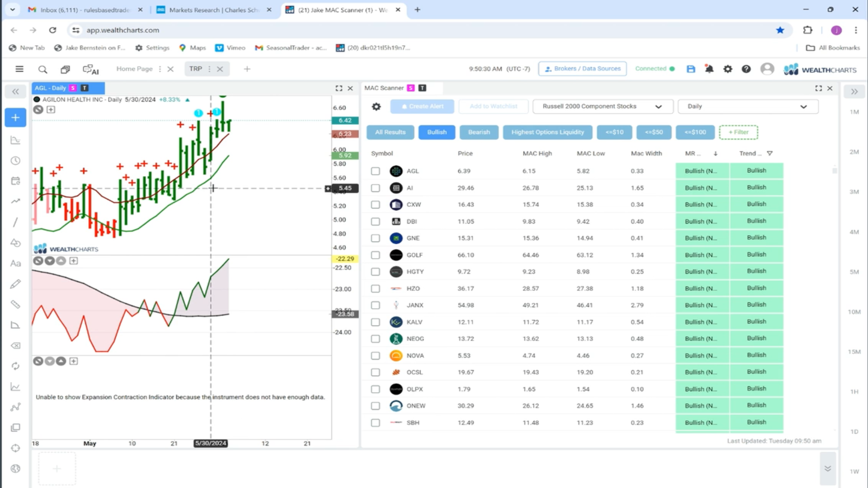Add a custom + Filter
Viewport: 868px width, 488px height.
pyautogui.click(x=738, y=132)
